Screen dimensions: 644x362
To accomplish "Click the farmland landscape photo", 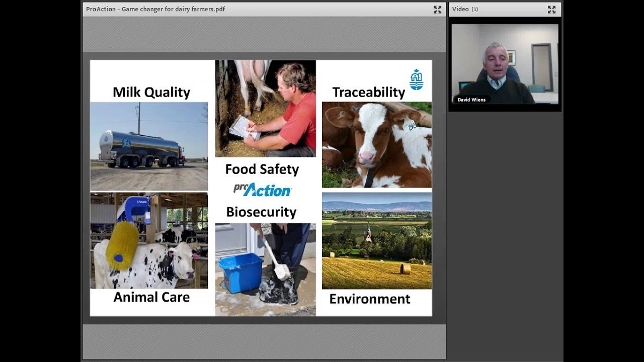I will click(377, 241).
